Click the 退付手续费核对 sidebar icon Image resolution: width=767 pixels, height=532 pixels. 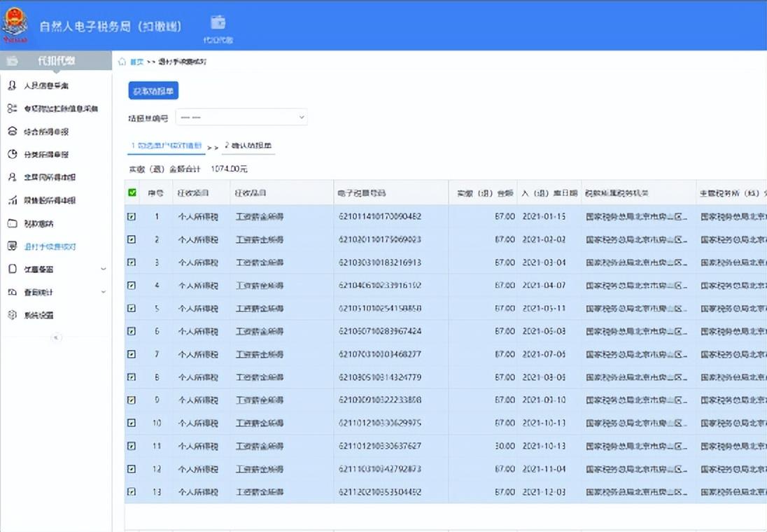12,246
